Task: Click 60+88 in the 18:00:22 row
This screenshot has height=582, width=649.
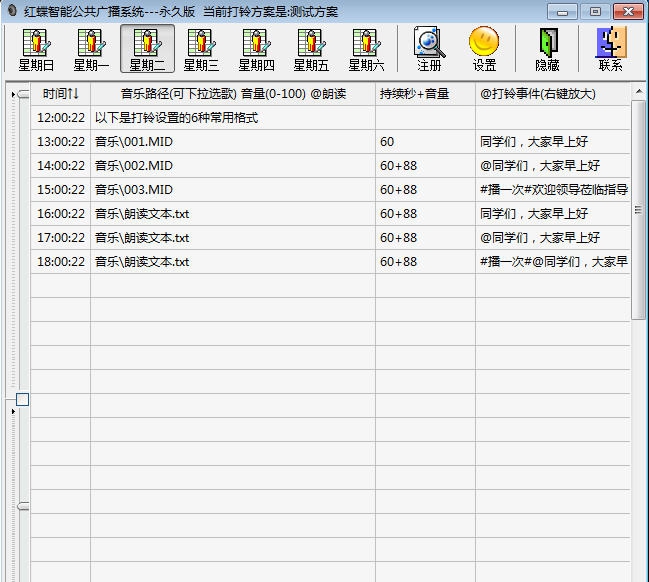Action: 425,262
